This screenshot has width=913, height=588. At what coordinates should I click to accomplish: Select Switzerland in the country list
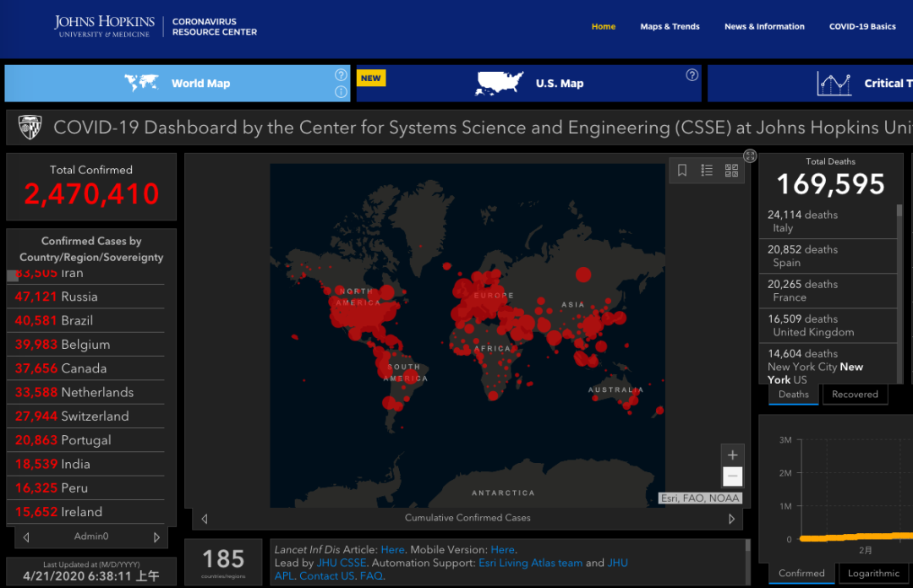point(85,416)
